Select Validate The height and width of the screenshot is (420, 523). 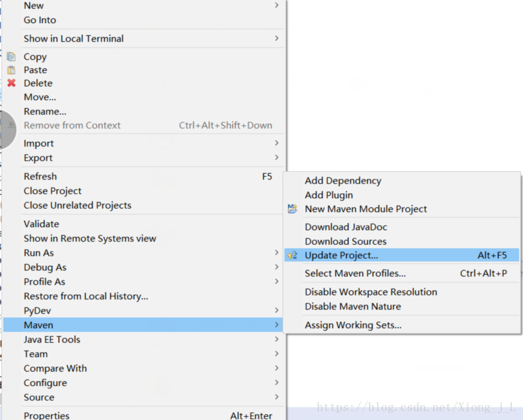point(145,224)
